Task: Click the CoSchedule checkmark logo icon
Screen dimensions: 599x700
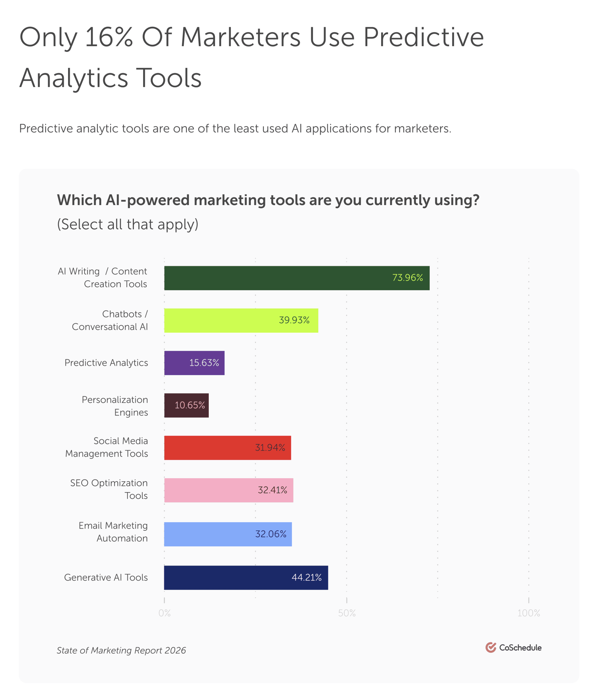Action: point(491,647)
